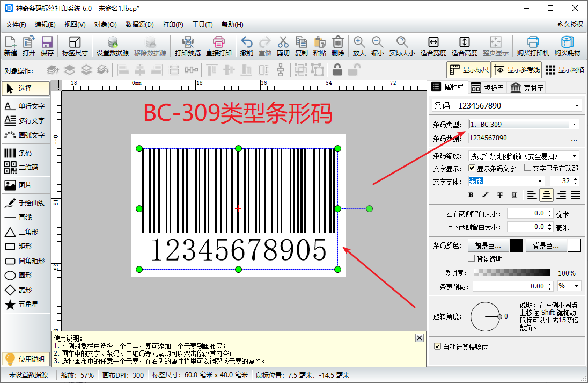Open the 条码缩放 scaling dropdown

(574, 156)
